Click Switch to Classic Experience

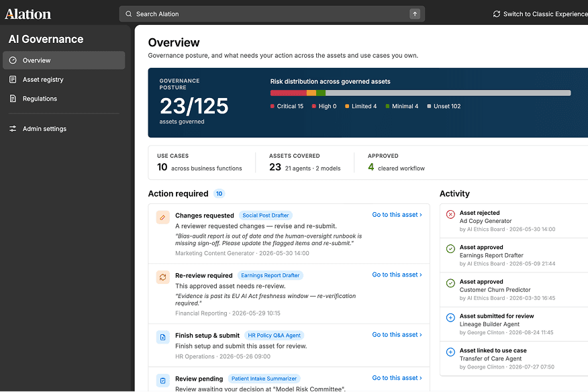pos(540,14)
